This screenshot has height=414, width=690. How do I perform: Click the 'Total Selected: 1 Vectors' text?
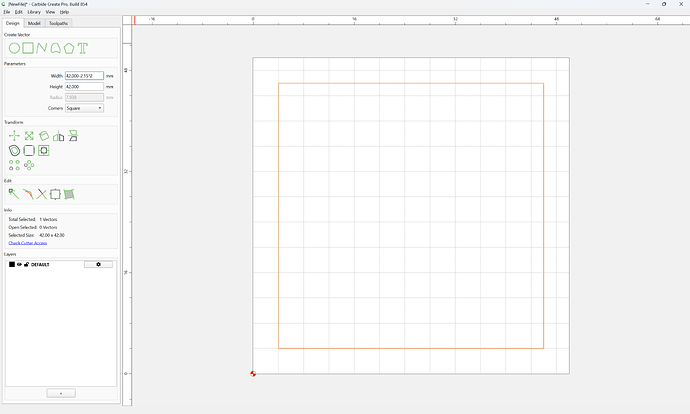click(33, 219)
